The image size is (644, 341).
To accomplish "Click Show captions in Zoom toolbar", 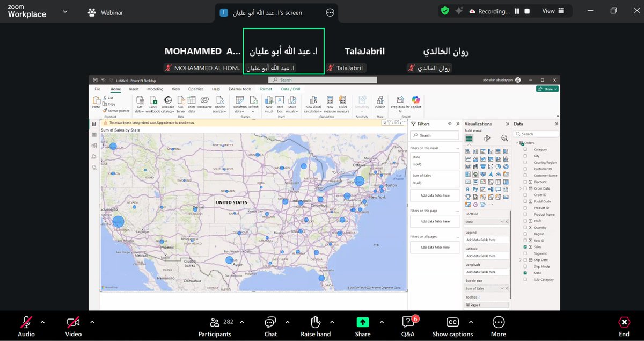I will (453, 326).
